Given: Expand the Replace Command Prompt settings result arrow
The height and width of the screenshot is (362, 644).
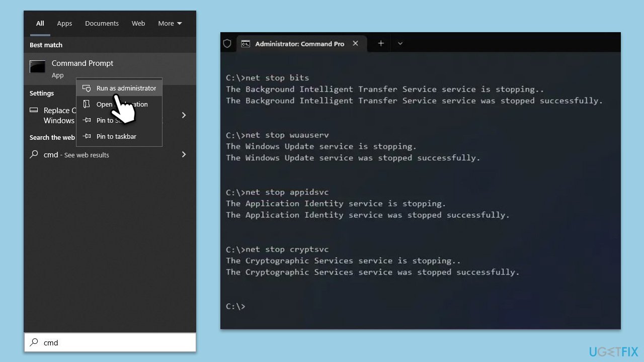Looking at the screenshot, I should (184, 115).
